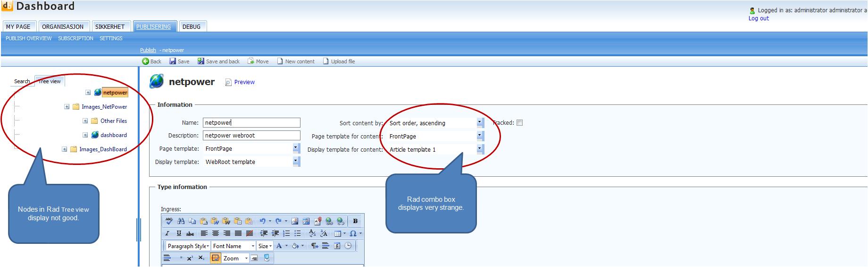
Task: Open Display template for content dropdown
Action: 480,149
